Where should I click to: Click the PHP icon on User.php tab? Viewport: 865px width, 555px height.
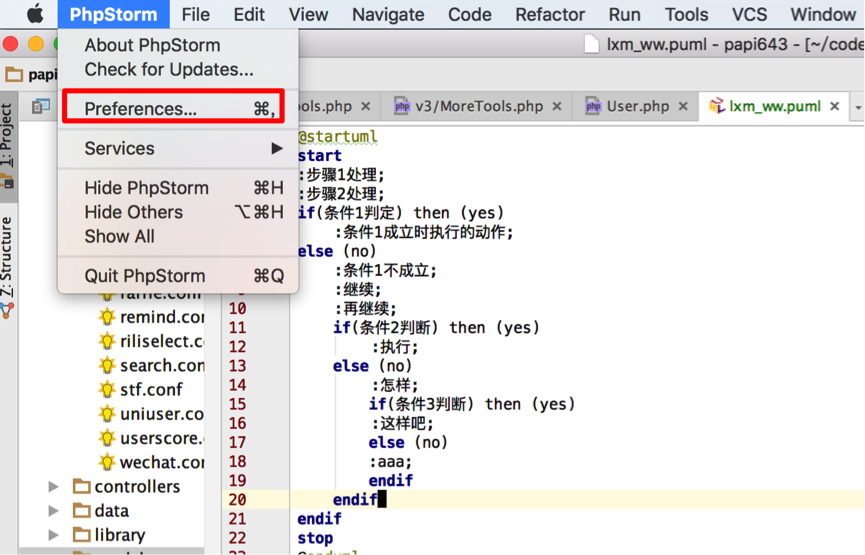point(593,106)
